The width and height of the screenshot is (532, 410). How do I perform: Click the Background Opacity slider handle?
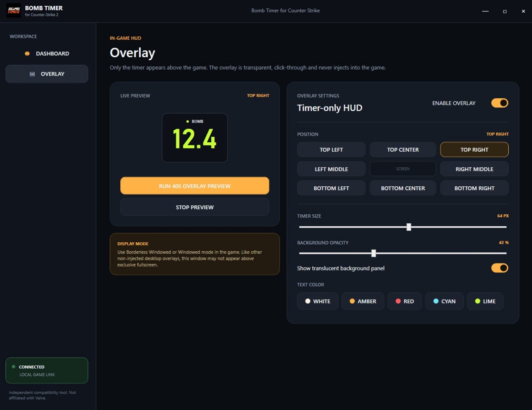pyautogui.click(x=373, y=254)
